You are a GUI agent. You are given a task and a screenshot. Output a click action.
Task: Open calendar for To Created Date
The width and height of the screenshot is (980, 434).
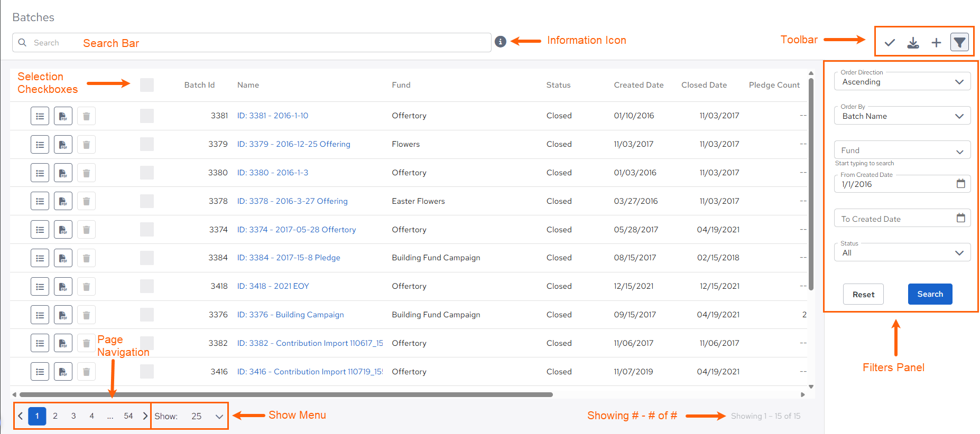960,218
